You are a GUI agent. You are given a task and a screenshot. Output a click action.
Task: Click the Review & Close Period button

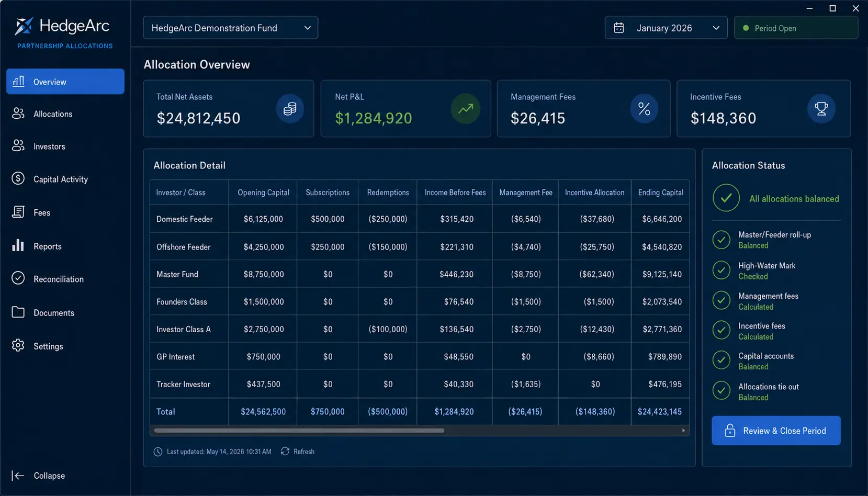click(776, 431)
